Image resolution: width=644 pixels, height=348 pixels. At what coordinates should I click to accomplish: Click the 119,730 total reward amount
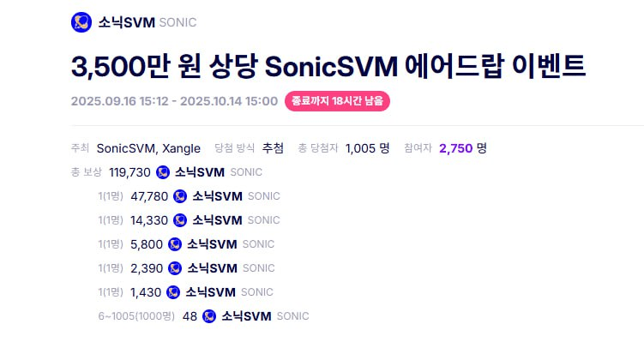pos(129,172)
